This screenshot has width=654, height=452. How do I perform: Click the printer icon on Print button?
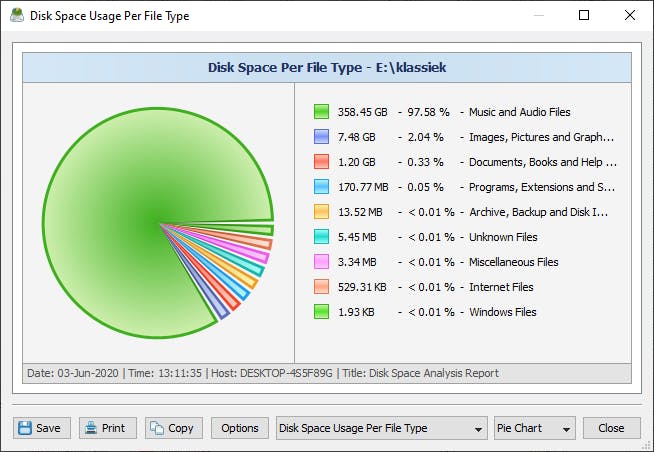pos(90,428)
